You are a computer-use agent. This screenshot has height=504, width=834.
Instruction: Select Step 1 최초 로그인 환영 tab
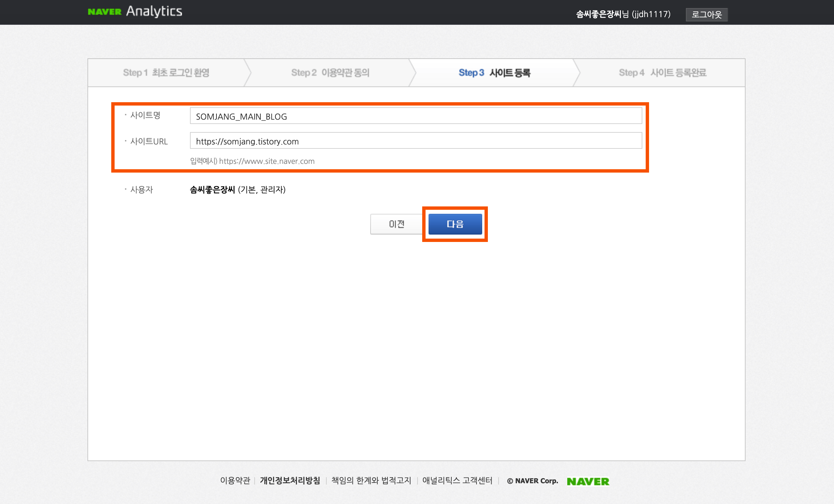(x=166, y=73)
